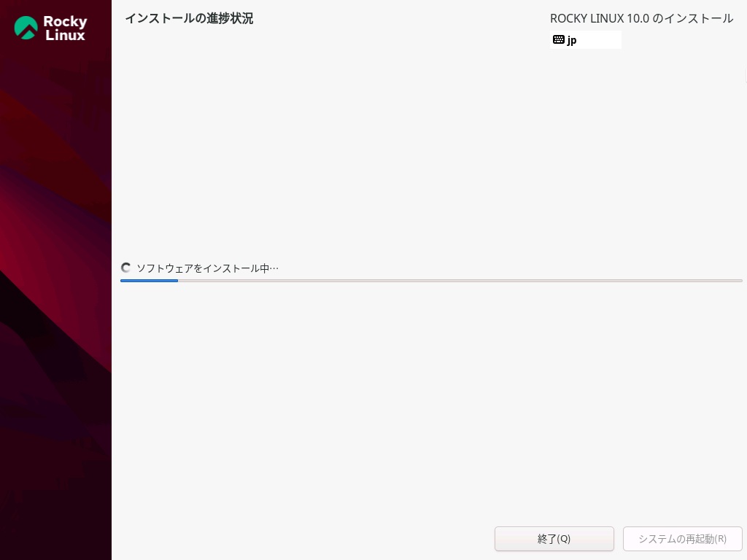Click the dark red sidebar banner artwork

pos(55,292)
